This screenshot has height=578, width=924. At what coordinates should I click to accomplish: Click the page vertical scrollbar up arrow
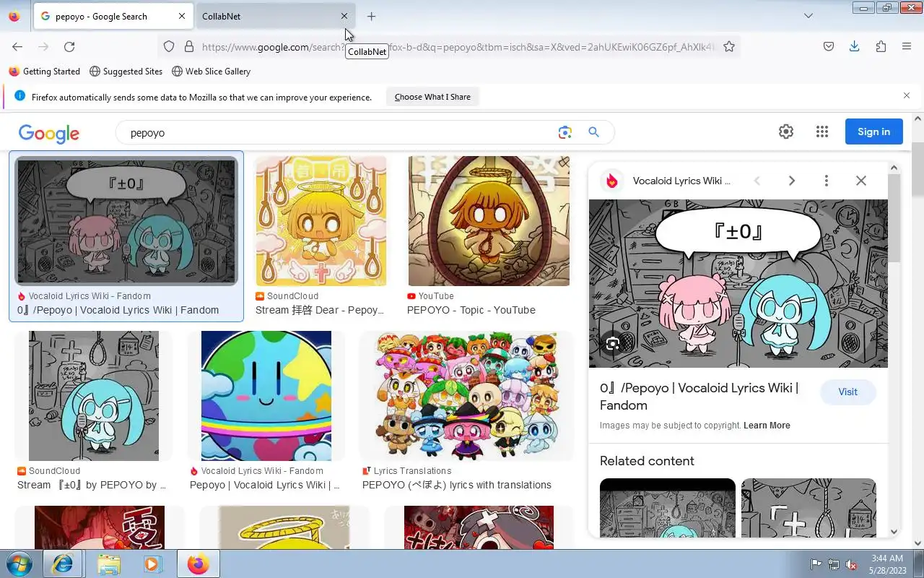coord(918,118)
